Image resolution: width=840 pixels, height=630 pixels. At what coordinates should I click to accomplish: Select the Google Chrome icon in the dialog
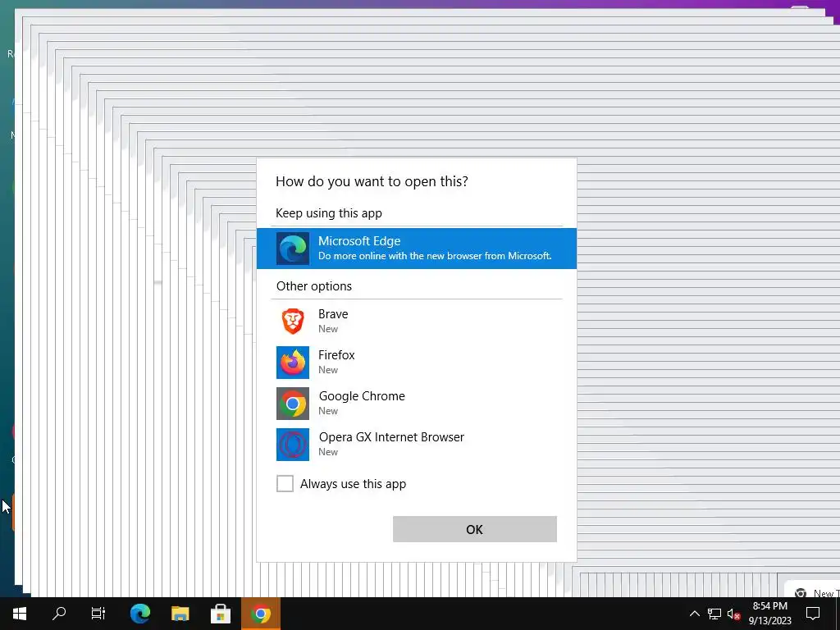click(293, 404)
